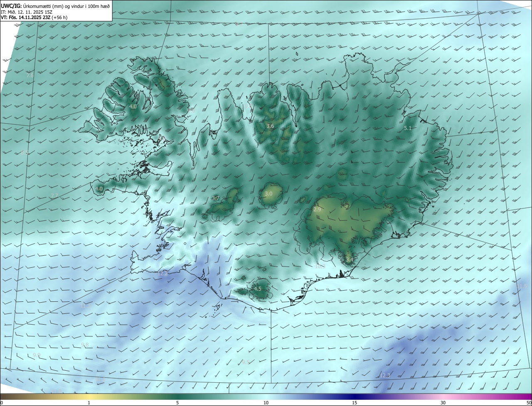
Task: Click the 2.9 value on the large southeast glacier
Action: pyautogui.click(x=317, y=210)
